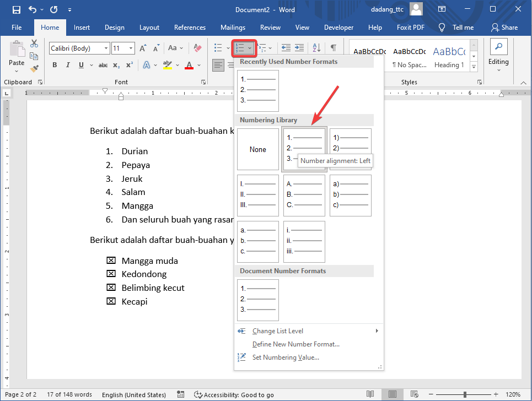Screen dimensions: 532x401
Task: Click the Sort A-Z icon
Action: 316,48
